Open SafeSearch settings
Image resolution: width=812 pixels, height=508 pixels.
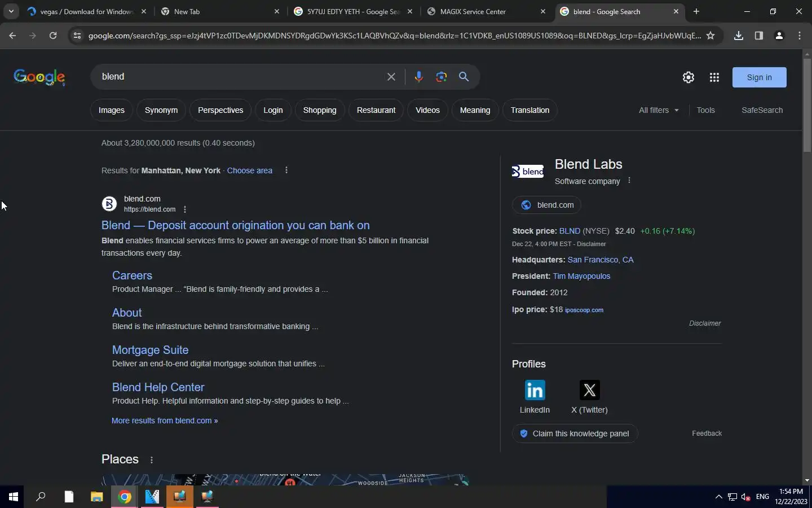(762, 110)
